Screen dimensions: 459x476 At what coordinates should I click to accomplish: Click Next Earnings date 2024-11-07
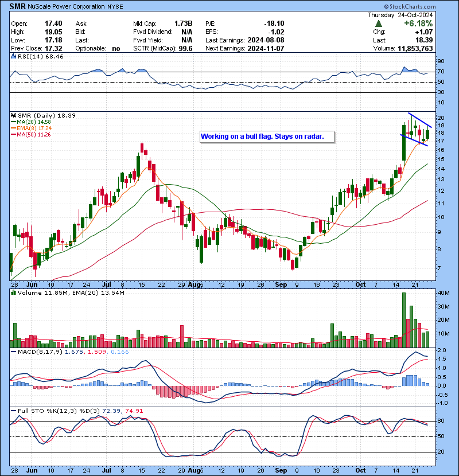(266, 48)
